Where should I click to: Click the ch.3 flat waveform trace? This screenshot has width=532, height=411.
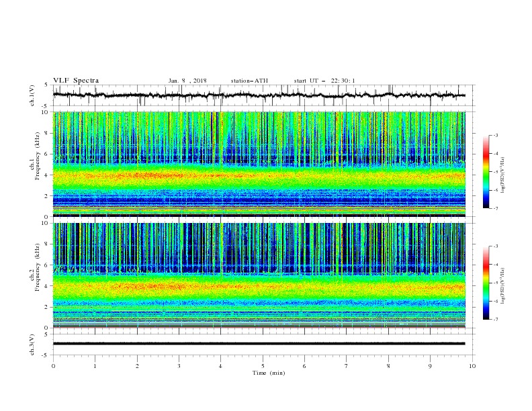click(259, 344)
